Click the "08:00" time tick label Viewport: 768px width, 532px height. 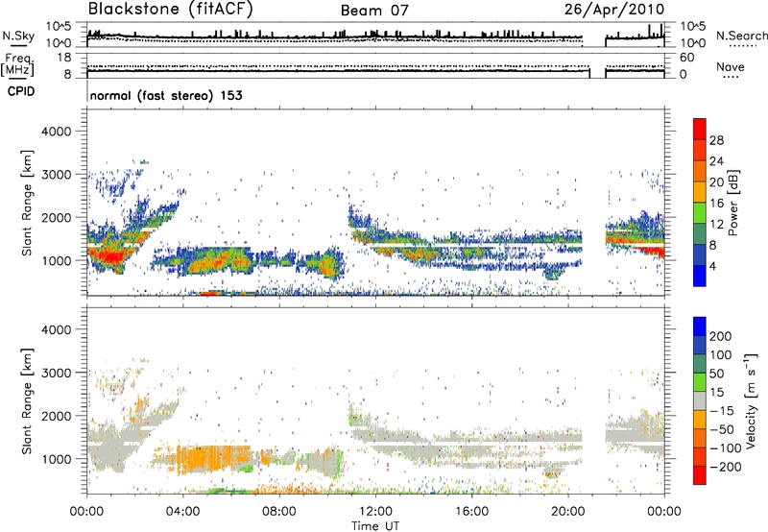coord(279,512)
